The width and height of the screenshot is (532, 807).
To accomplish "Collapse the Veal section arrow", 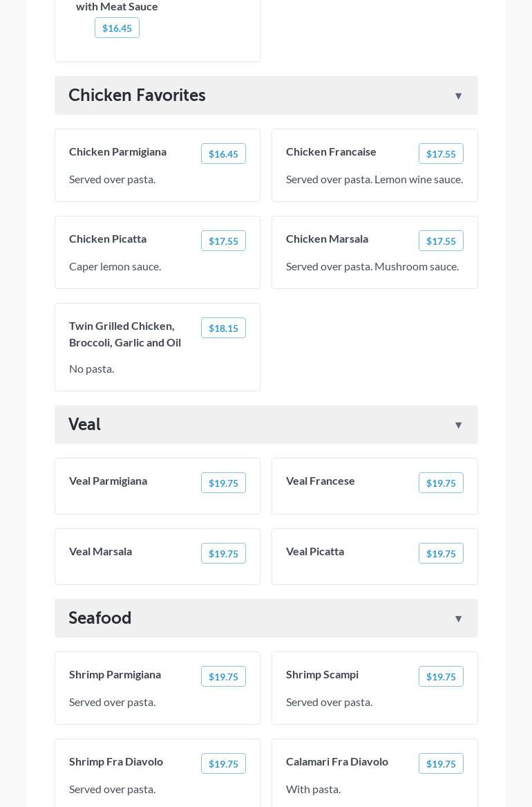I will [x=458, y=425].
